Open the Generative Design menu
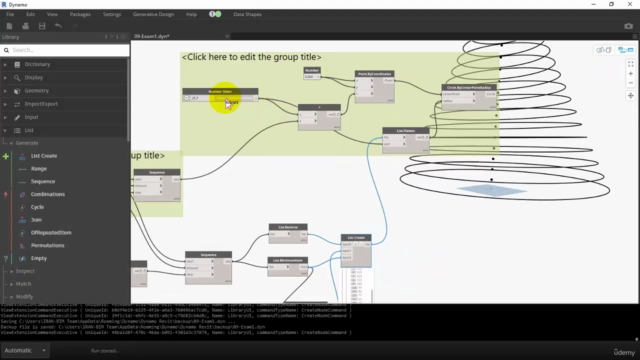640x360 pixels. [x=153, y=14]
